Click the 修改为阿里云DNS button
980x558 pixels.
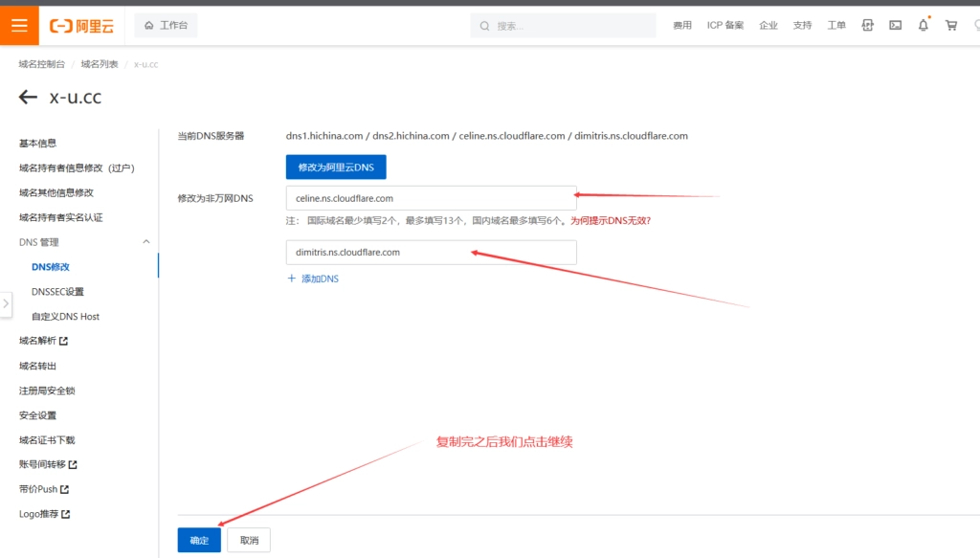click(x=336, y=167)
